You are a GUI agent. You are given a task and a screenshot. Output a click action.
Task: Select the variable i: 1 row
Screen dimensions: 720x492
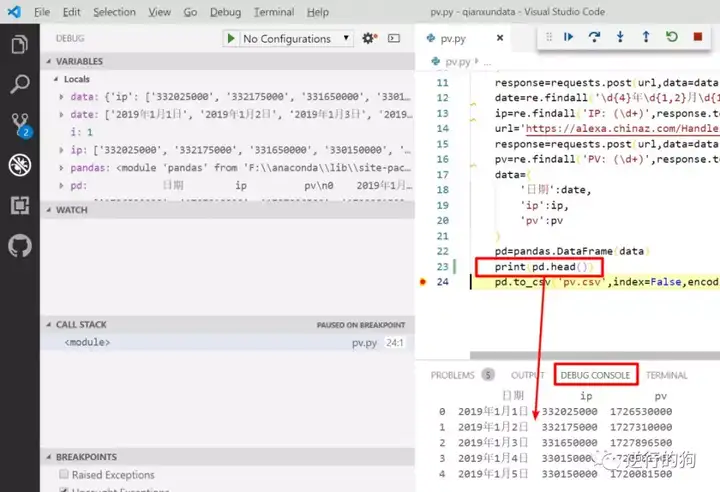coord(228,132)
